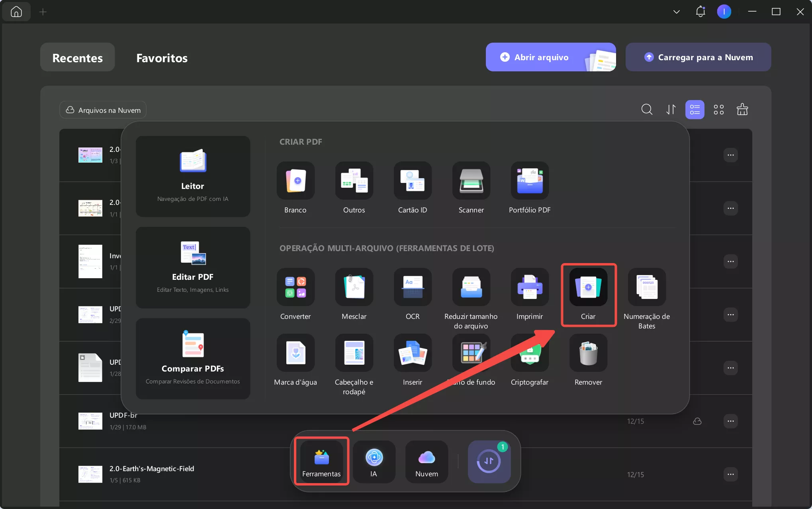Screen dimensions: 812x509
Task: Open the Mesclar tool
Action: click(354, 287)
